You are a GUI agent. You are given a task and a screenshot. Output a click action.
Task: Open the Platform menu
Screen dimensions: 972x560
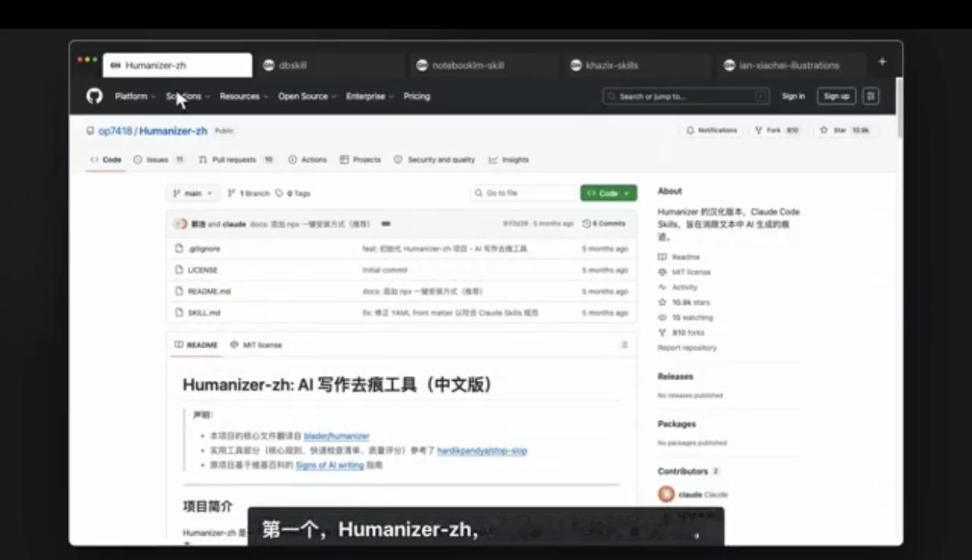click(134, 96)
